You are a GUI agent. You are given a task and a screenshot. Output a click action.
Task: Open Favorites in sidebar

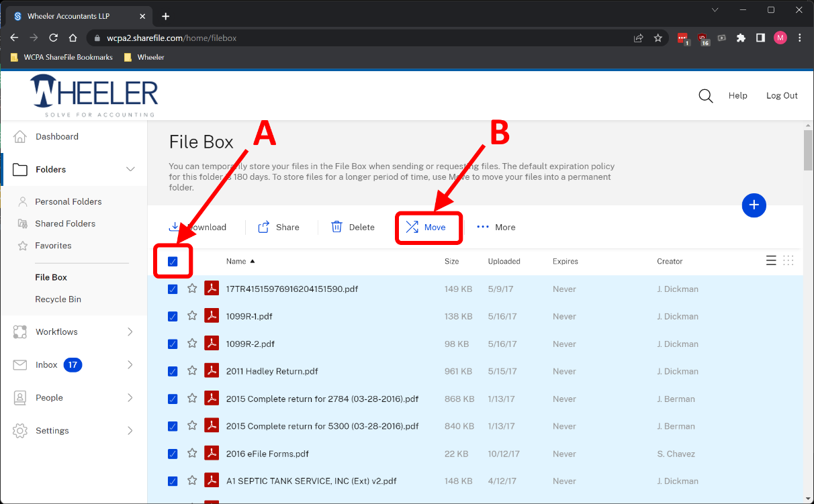[53, 246]
